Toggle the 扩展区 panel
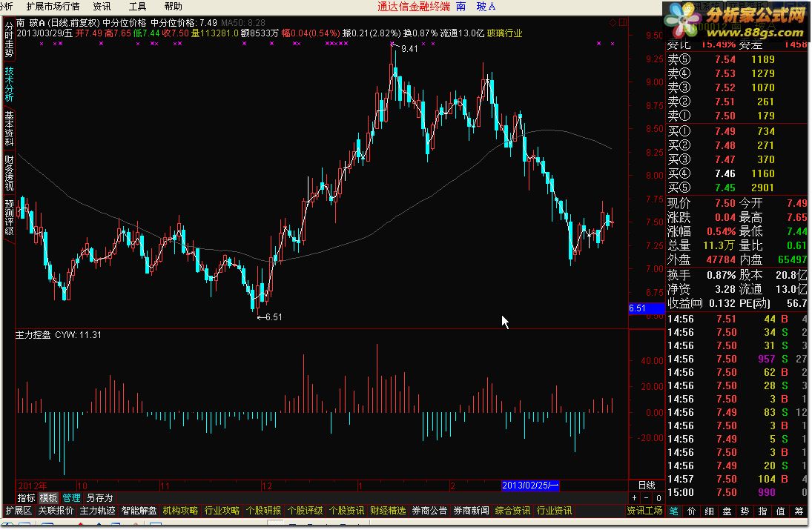Viewport: 812px width, 530px height. pos(19,511)
